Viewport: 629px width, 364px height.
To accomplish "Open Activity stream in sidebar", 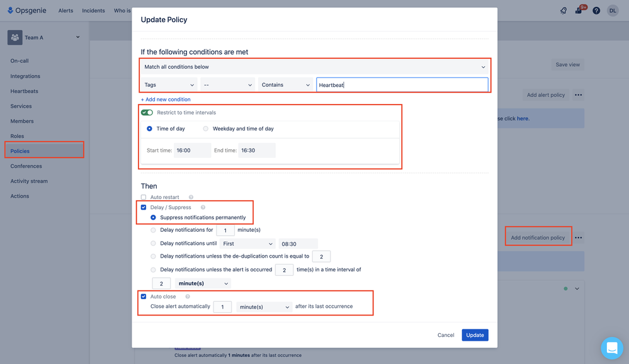I will [29, 181].
